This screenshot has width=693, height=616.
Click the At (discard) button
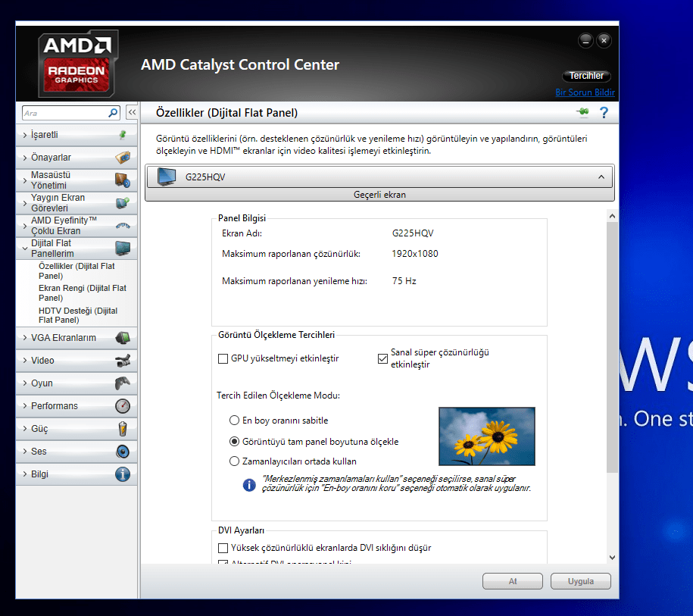click(513, 581)
